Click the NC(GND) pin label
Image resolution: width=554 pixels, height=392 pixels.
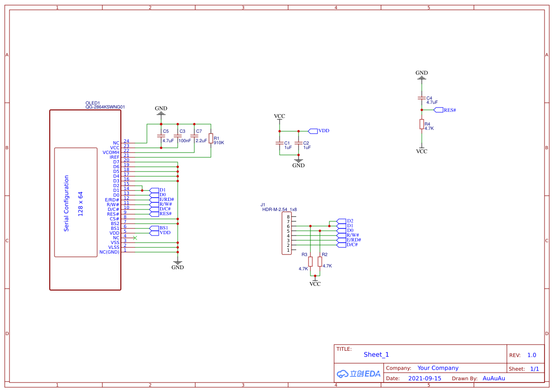click(x=109, y=252)
